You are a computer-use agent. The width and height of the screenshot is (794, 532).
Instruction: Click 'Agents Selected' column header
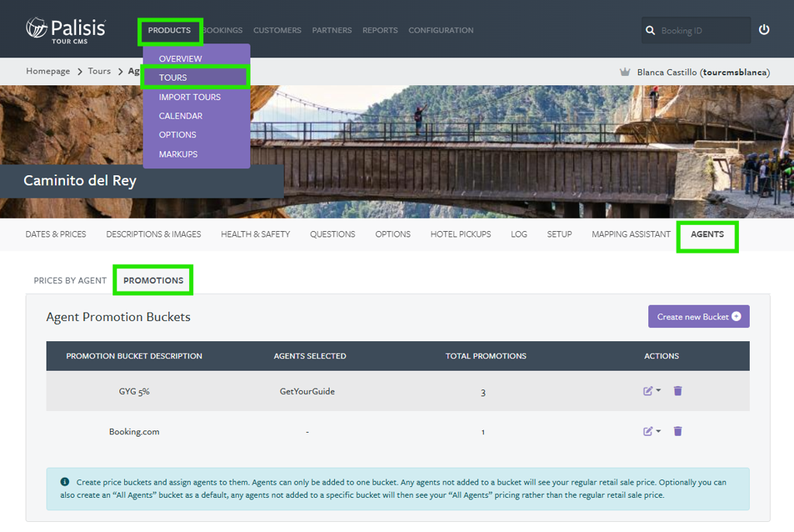(x=310, y=356)
